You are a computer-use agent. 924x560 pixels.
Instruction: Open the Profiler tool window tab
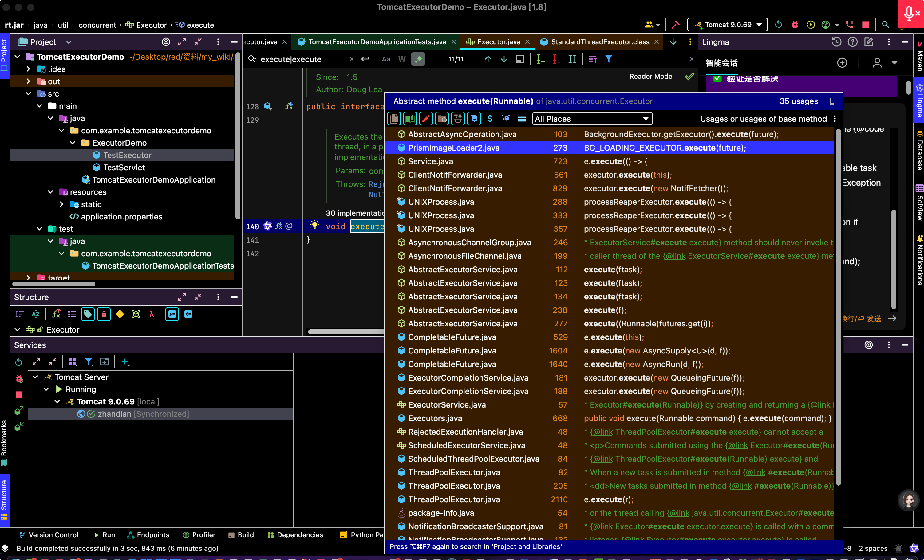(199, 535)
